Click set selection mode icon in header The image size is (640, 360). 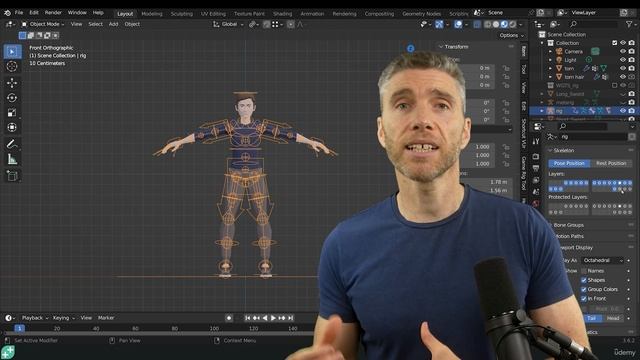click(x=22, y=36)
